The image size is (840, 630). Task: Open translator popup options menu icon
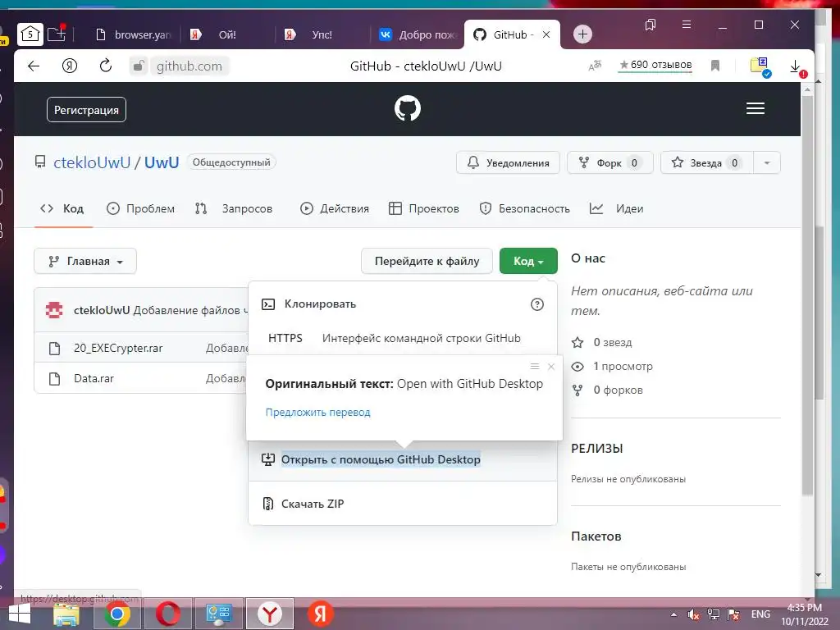(x=535, y=367)
